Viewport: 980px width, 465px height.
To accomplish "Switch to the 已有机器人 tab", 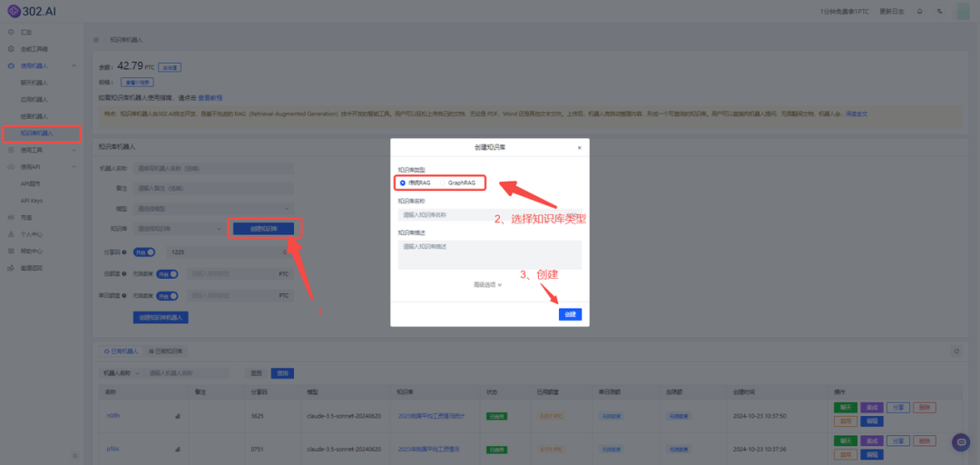I will point(122,351).
